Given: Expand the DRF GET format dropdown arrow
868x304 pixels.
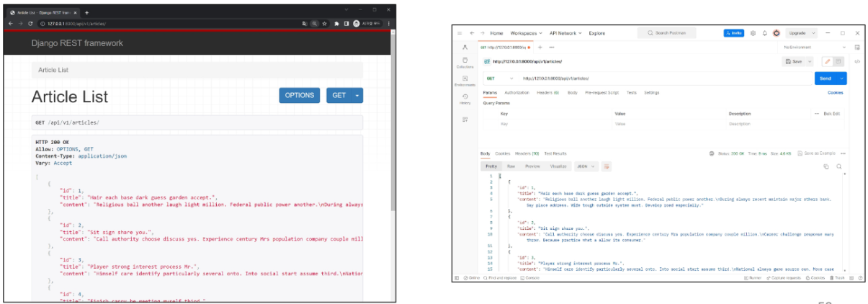Looking at the screenshot, I should [357, 95].
